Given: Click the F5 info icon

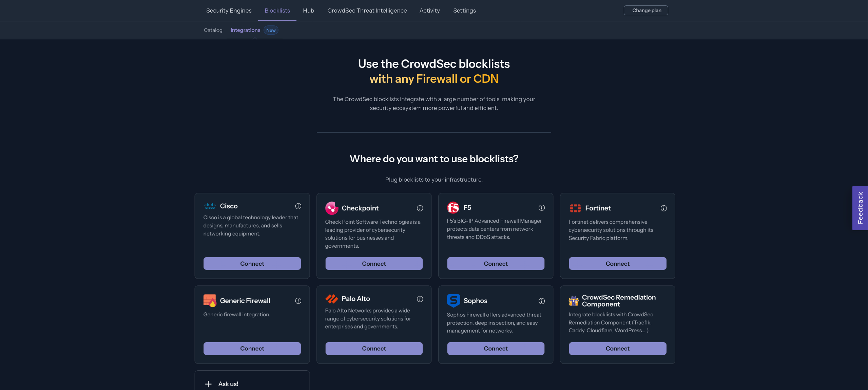Looking at the screenshot, I should pos(541,207).
